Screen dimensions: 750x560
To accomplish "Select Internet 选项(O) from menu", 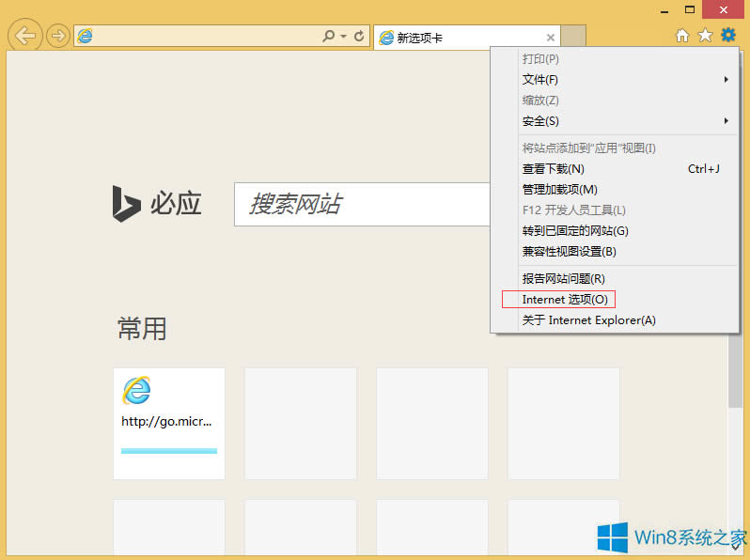I will click(x=565, y=300).
